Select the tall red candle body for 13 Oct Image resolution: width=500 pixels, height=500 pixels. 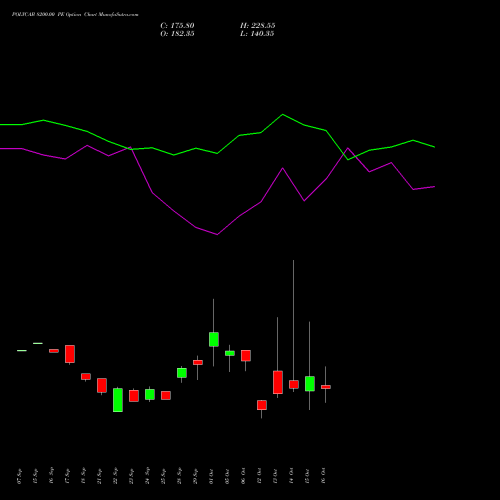[278, 382]
